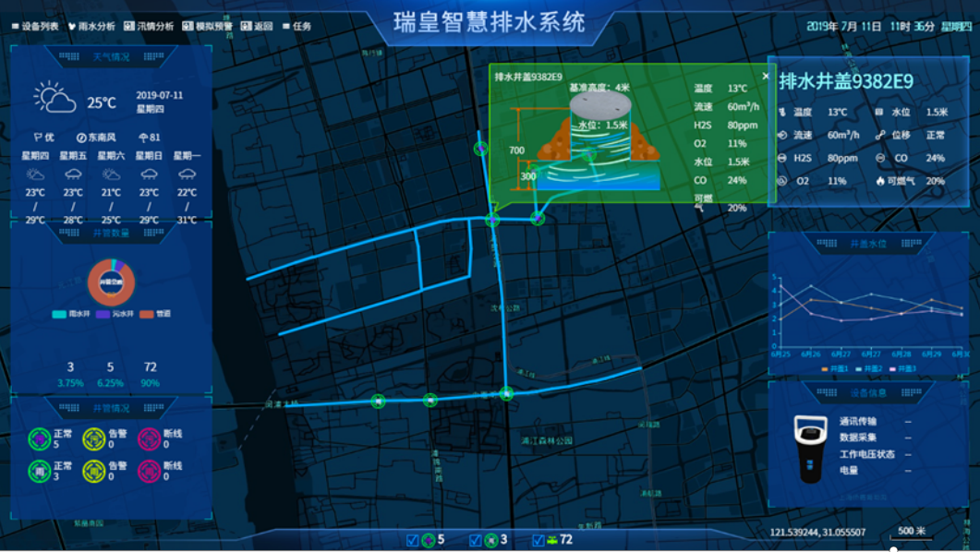Click the 3.75% percentage value
980x552 pixels.
tap(70, 383)
